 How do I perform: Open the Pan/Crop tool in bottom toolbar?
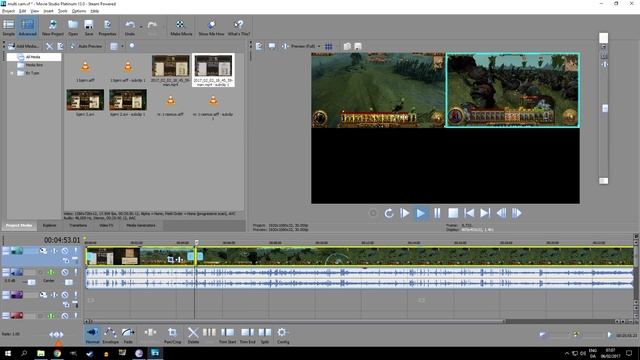click(172, 335)
